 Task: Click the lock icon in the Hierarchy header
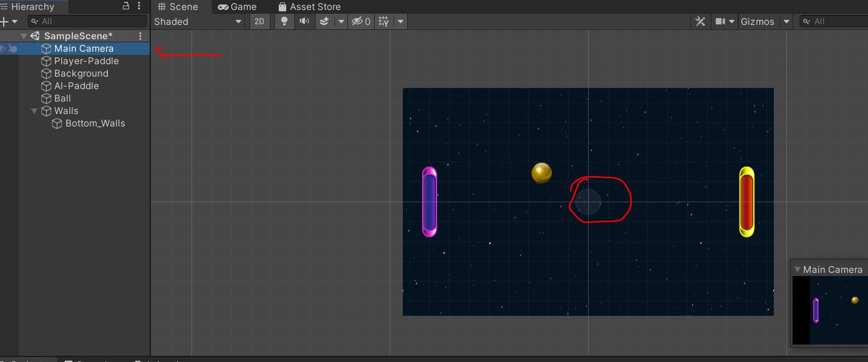[127, 6]
